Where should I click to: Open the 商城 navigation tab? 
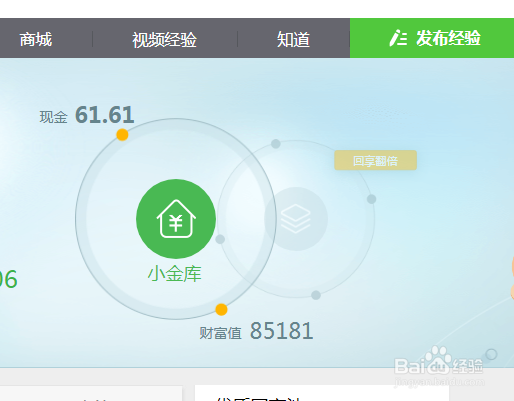36,39
